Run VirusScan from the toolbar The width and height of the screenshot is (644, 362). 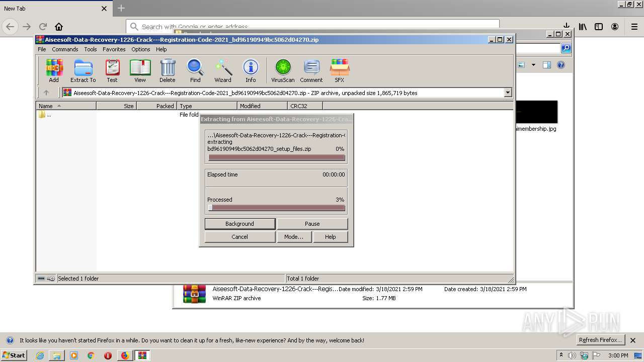coord(283,70)
